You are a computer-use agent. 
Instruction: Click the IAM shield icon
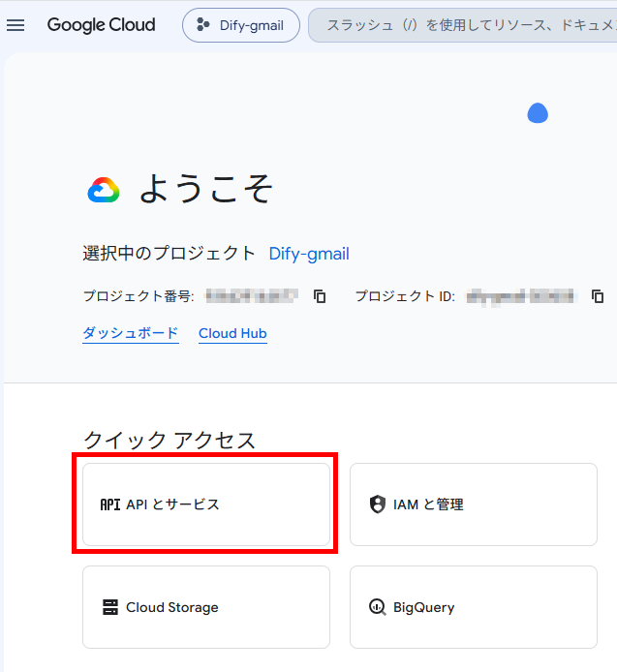click(x=378, y=504)
